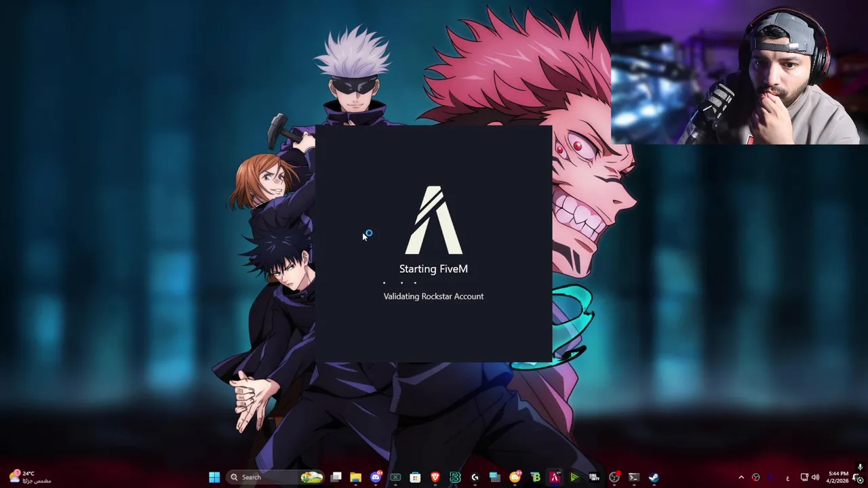Open the teal B app on taskbar
Viewport: 868px width, 488px height.
point(455,477)
